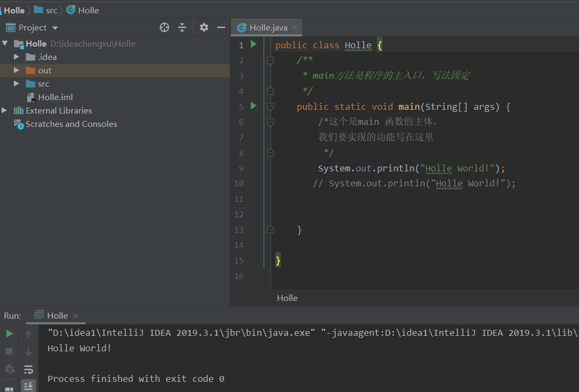
Task: Run main method from line 5 gutter arrow
Action: click(x=253, y=106)
